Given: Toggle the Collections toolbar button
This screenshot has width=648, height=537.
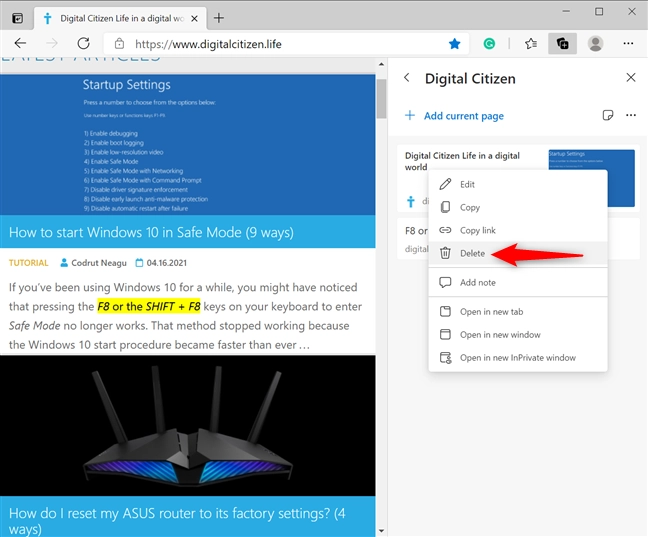Looking at the screenshot, I should (562, 43).
